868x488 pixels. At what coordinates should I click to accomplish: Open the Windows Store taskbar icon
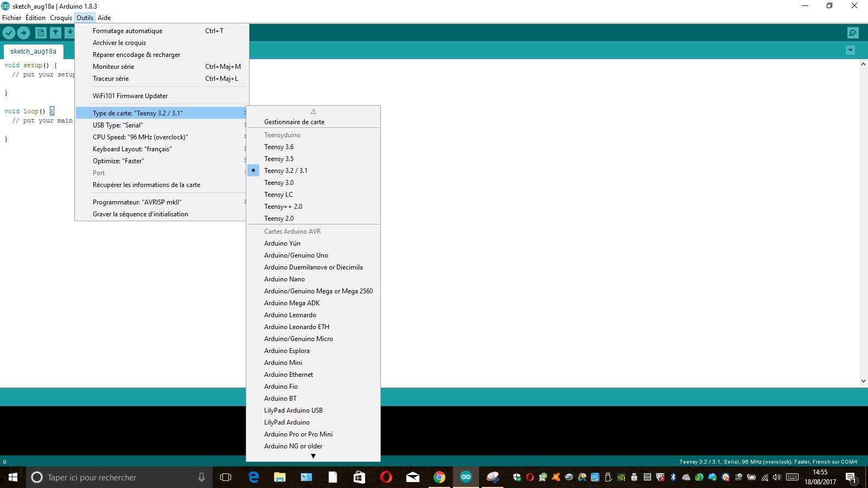click(x=360, y=477)
